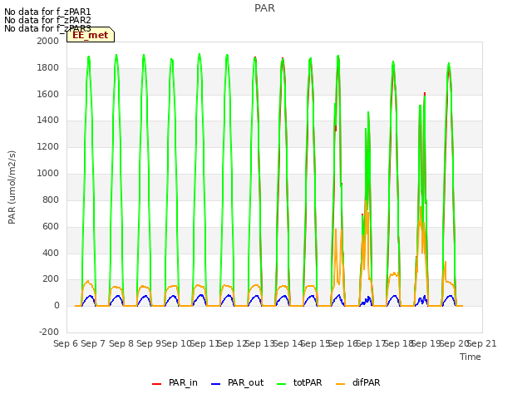Image resolution: width=532 pixels, height=399 pixels.
Task: Click the PAR_out blue legend marker
Action: (x=215, y=384)
